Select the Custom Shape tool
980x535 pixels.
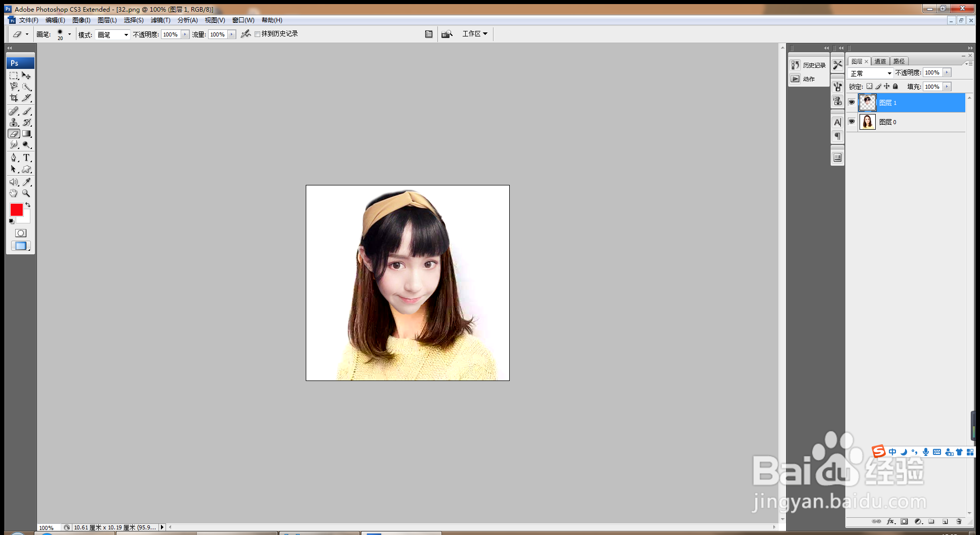pyautogui.click(x=27, y=169)
